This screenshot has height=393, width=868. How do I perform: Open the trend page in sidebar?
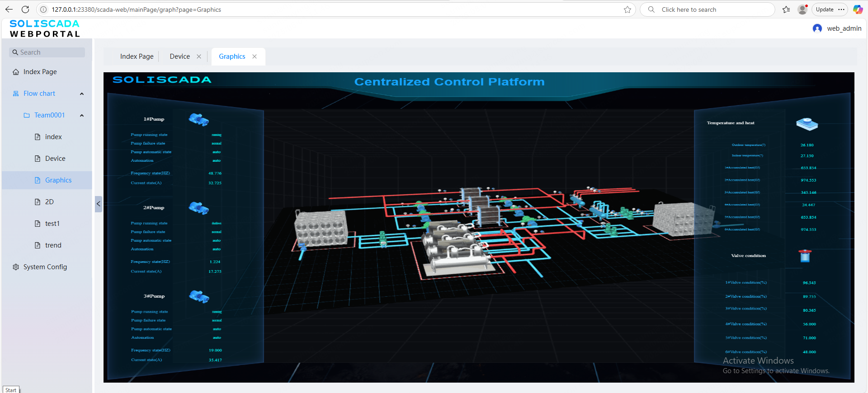pos(53,245)
